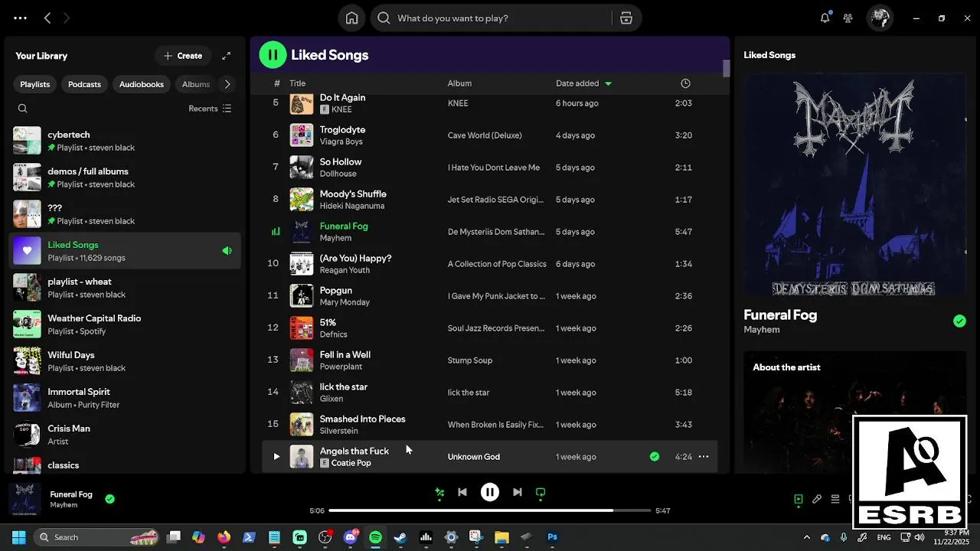Screen dimensions: 980x551
Task: Open the Unknown God album link
Action: (x=474, y=457)
